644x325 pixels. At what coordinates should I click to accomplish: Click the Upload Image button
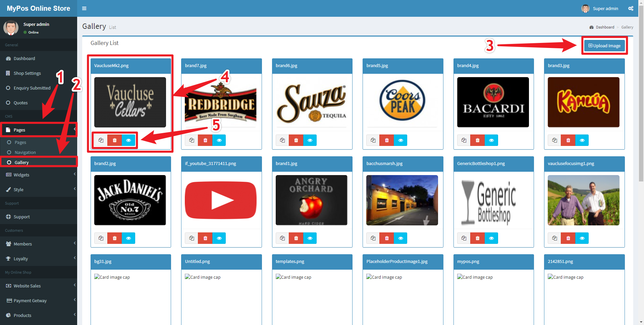pyautogui.click(x=604, y=46)
